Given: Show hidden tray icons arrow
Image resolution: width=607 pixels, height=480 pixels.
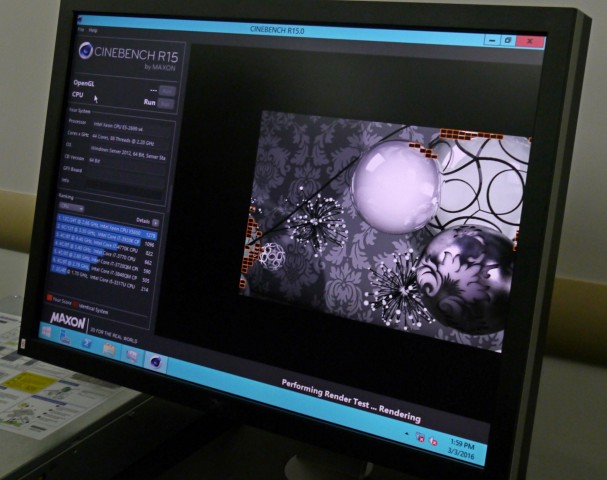Looking at the screenshot, I should (406, 434).
